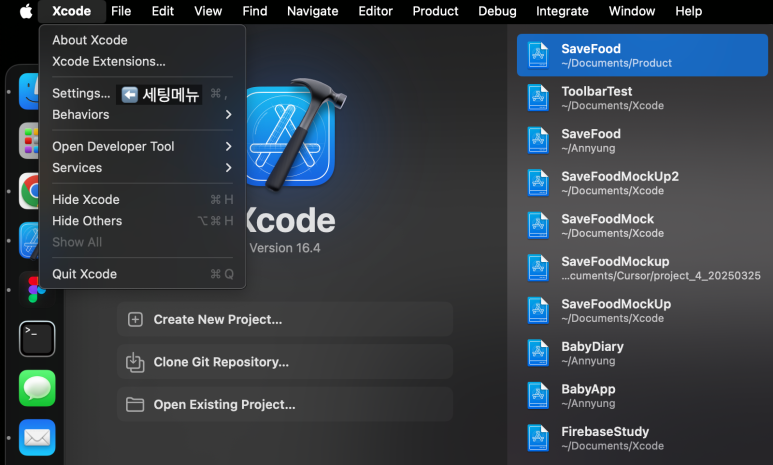Click the SaveFoodMockUp2 project file icon

(x=538, y=183)
